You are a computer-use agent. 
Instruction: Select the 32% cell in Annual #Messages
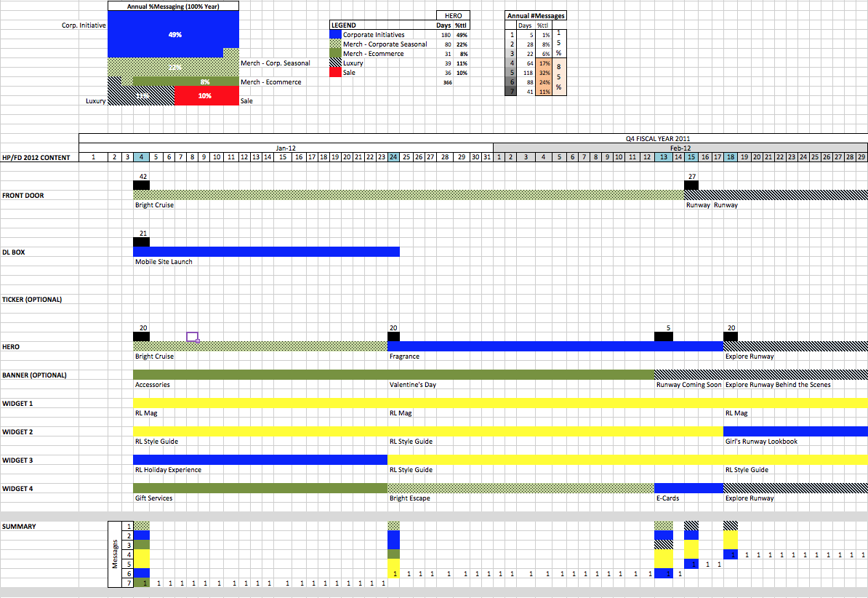coord(544,73)
